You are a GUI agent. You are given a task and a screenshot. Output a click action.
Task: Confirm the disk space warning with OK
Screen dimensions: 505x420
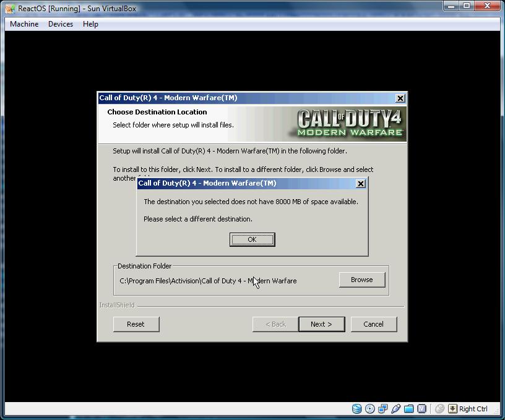tap(252, 239)
